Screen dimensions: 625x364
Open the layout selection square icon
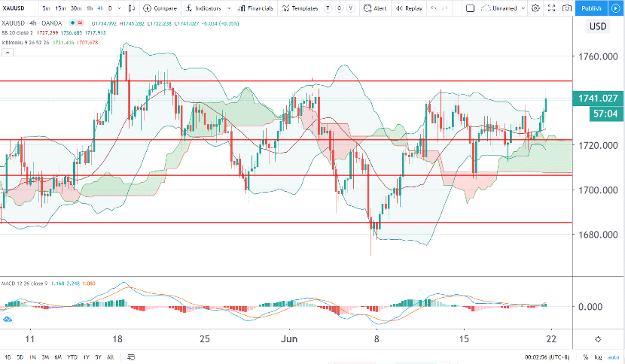point(471,8)
